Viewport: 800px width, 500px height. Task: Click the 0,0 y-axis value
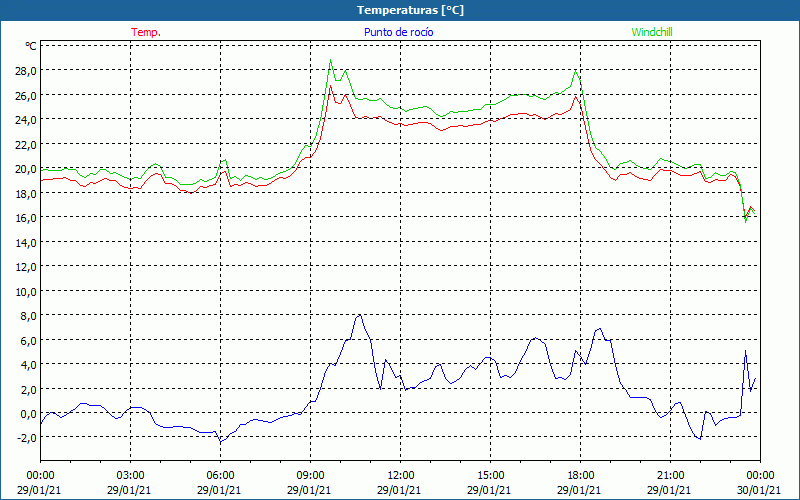click(28, 414)
